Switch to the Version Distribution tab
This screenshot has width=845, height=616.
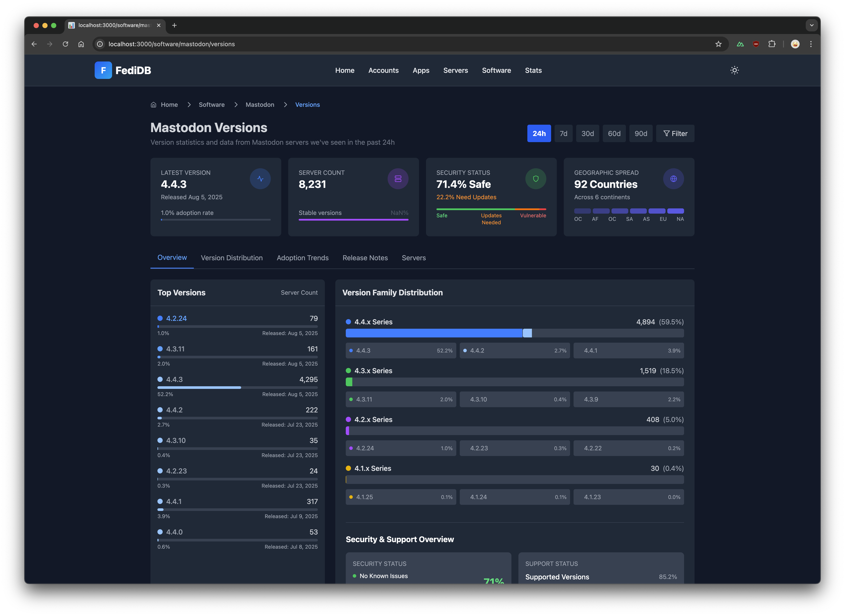click(231, 258)
